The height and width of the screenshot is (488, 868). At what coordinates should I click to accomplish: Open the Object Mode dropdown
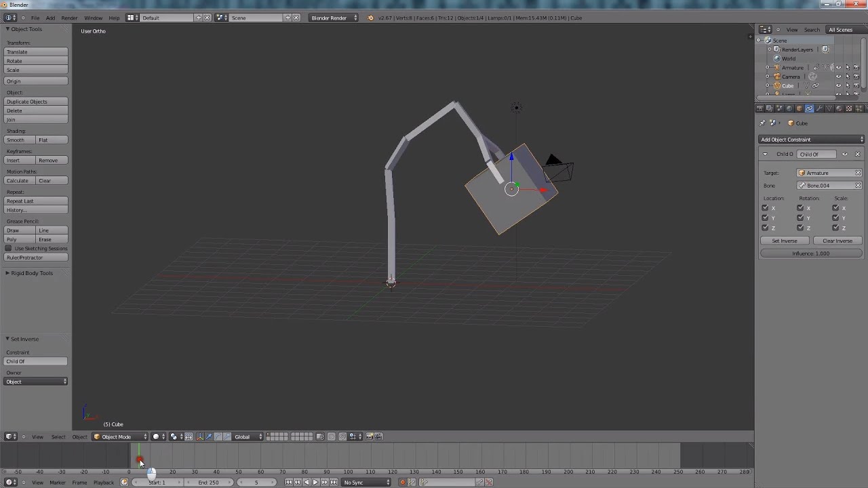[x=119, y=436]
